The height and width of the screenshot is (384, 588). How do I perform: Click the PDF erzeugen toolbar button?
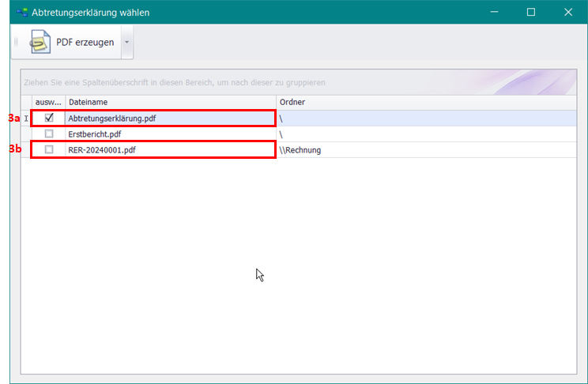point(71,42)
